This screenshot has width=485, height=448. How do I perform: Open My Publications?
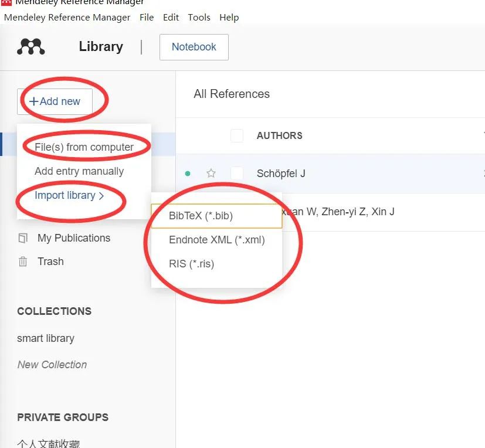coord(74,238)
